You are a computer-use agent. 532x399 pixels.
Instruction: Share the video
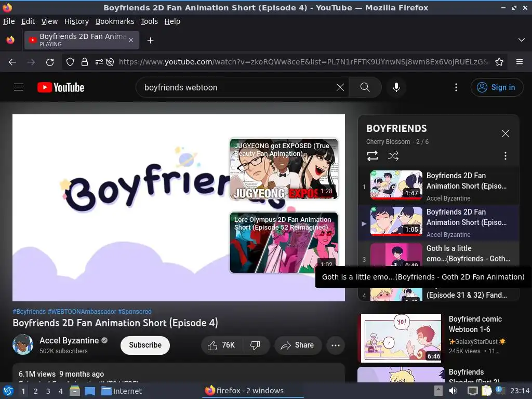[298, 345]
